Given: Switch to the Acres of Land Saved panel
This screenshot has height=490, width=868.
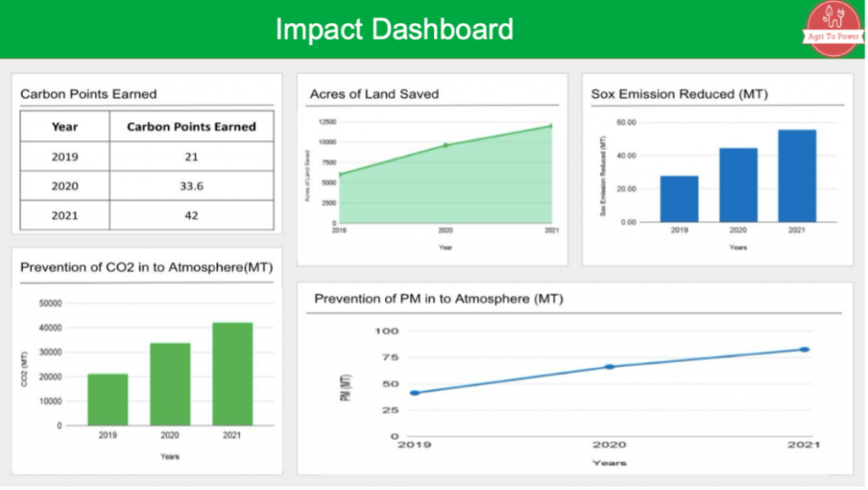Looking at the screenshot, I should pyautogui.click(x=374, y=94).
